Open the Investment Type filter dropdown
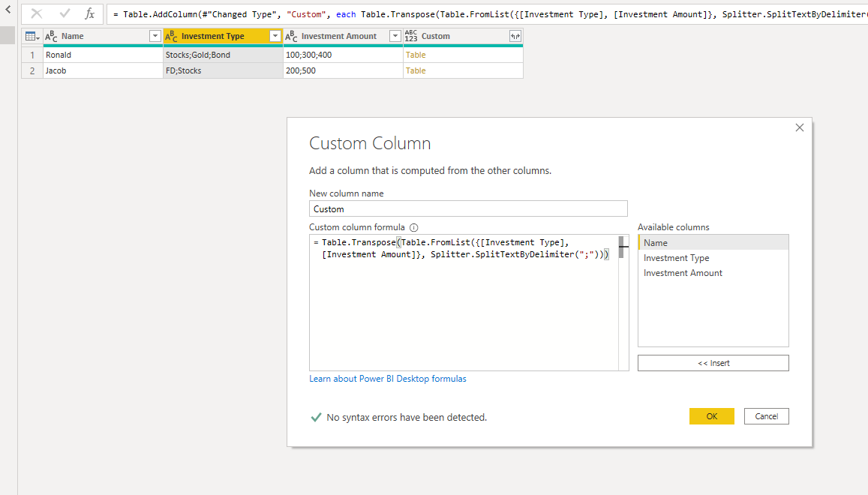The image size is (868, 495). [x=275, y=36]
